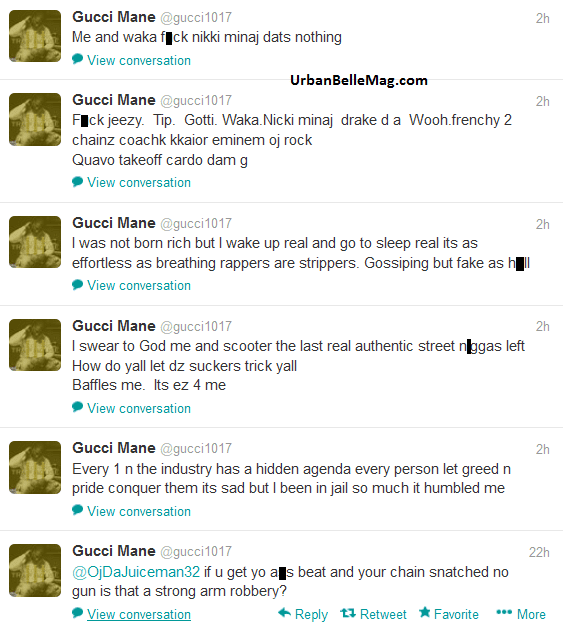View conversation for 'Me and waka' tweet
The height and width of the screenshot is (630, 563).
point(139,61)
